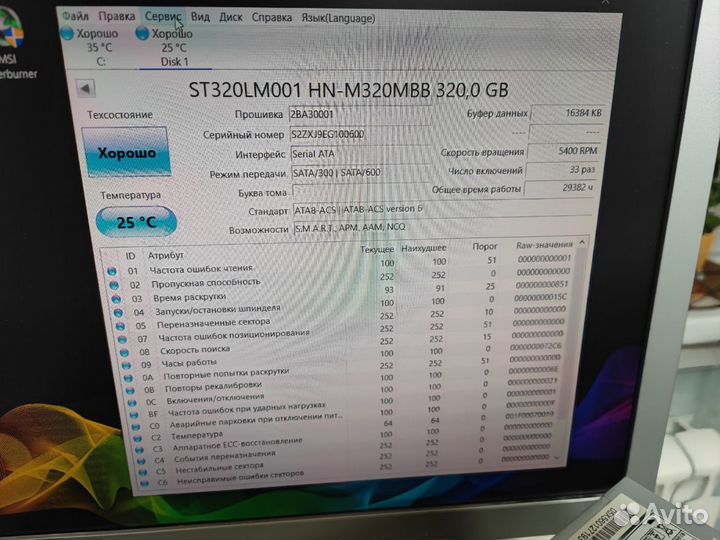Select the C: drive status tab

[x=96, y=47]
